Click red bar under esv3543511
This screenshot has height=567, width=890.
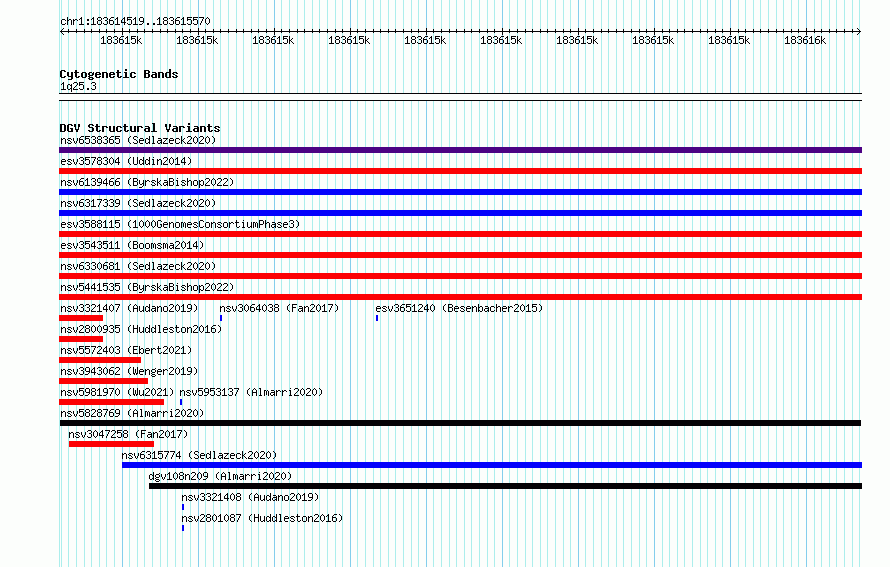point(460,255)
